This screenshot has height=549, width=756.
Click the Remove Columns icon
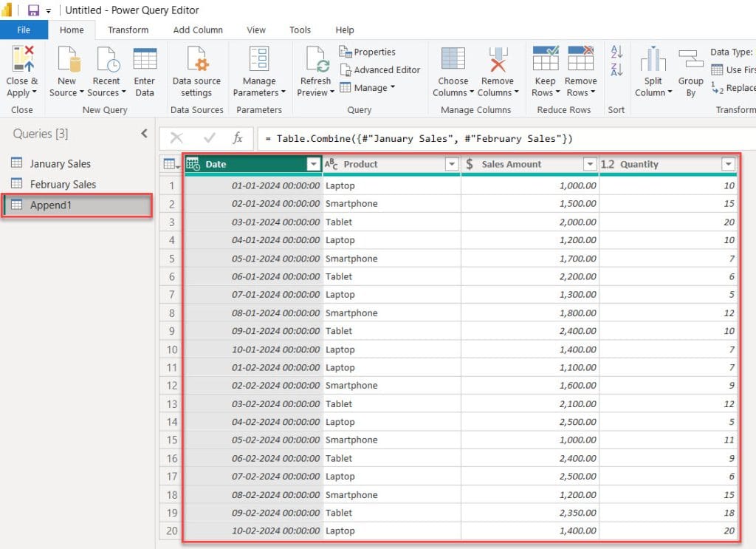coord(498,59)
